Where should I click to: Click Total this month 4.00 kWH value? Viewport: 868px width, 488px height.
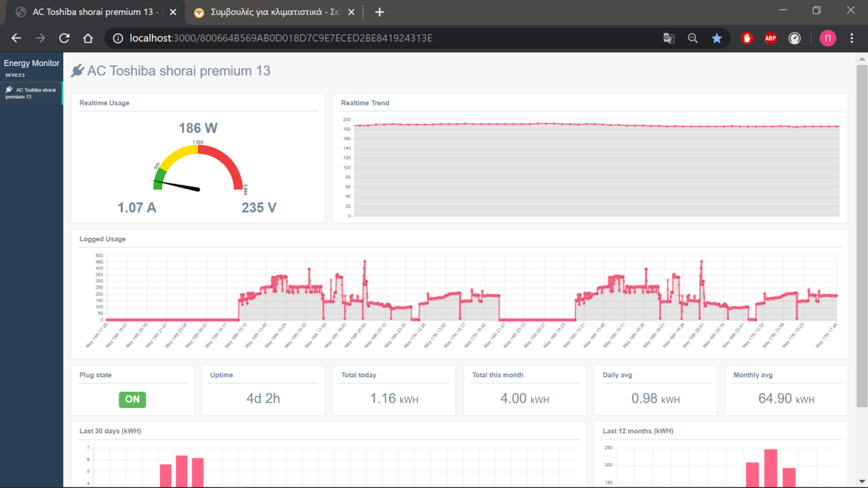pyautogui.click(x=524, y=399)
